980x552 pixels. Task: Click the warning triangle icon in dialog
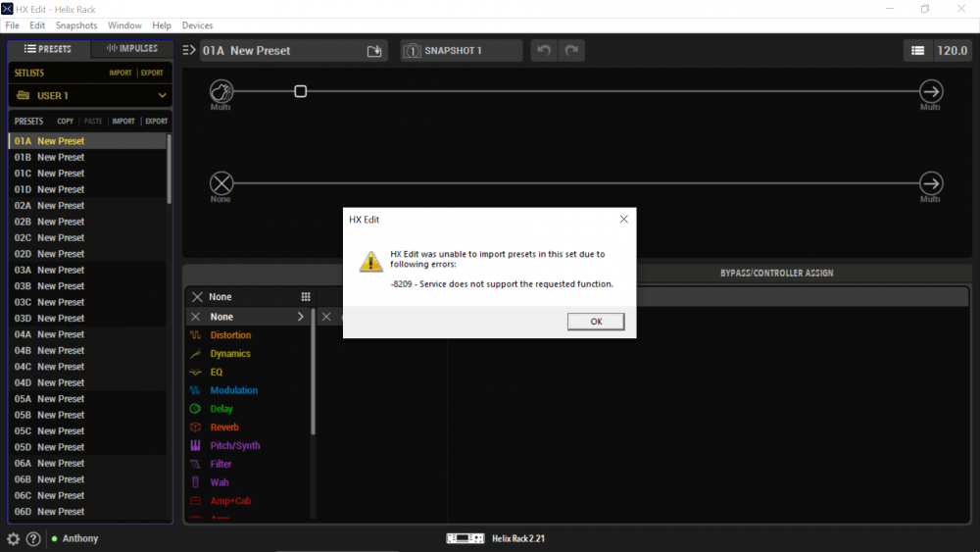[370, 262]
